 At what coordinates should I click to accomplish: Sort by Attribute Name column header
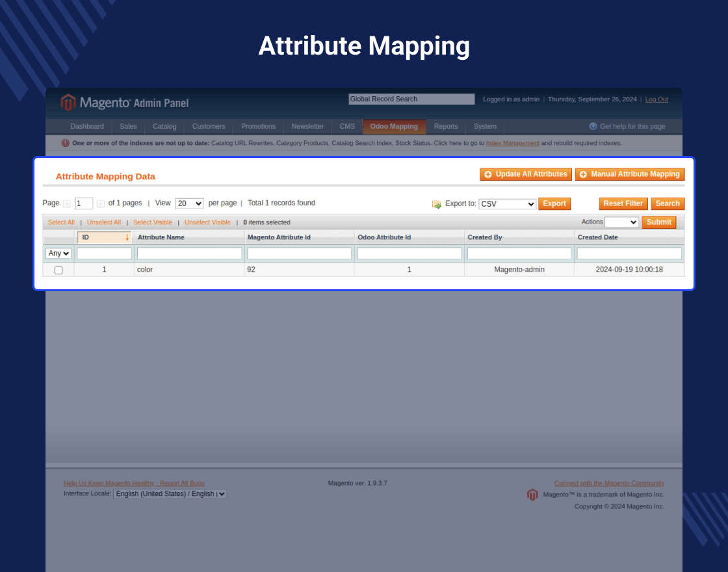tap(161, 237)
